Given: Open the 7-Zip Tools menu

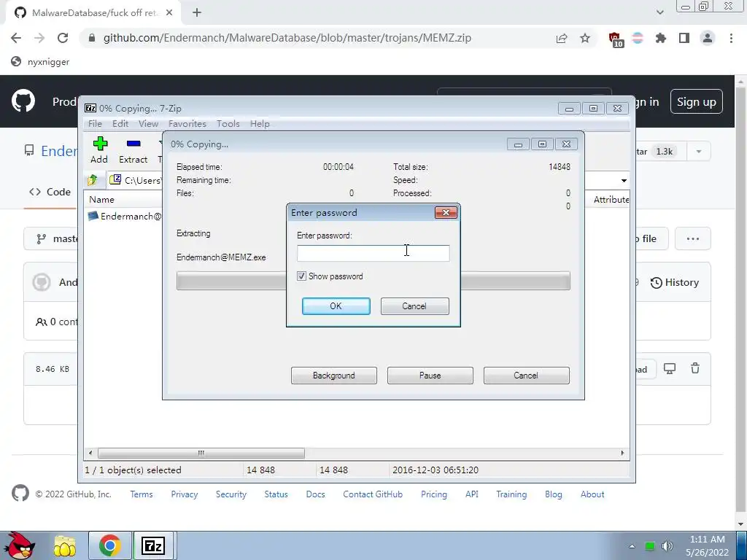Looking at the screenshot, I should (x=228, y=123).
